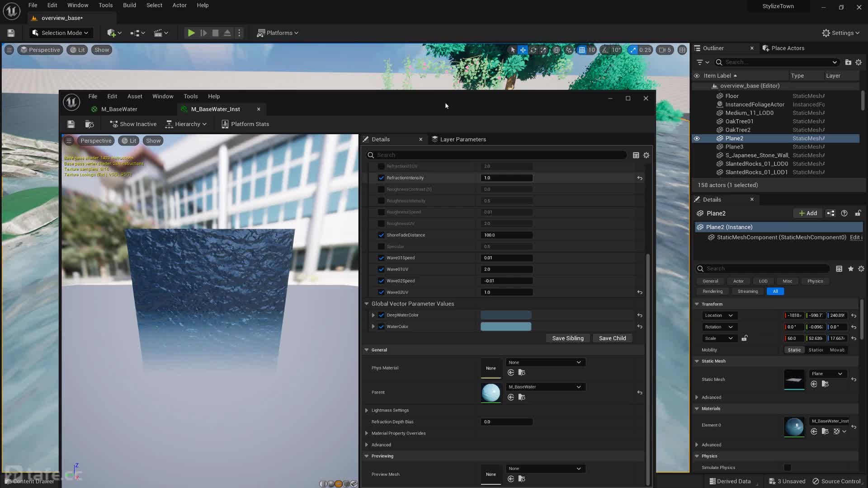Click the Save Sibling button

tap(568, 338)
